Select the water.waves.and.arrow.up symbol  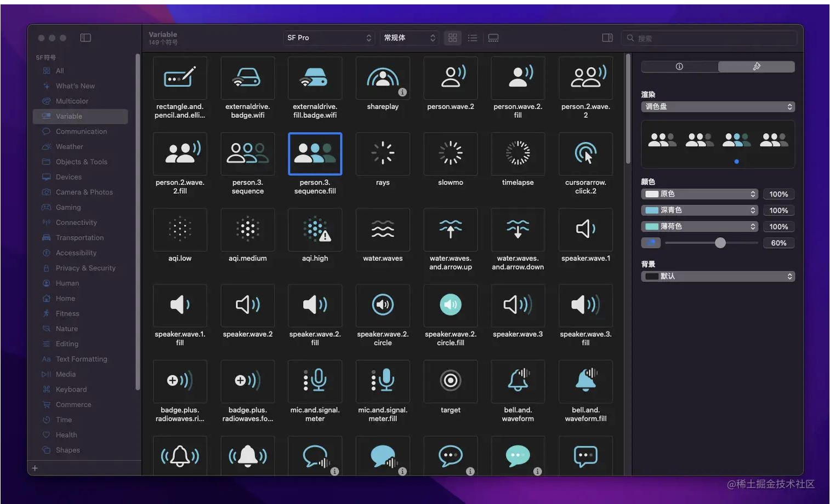coord(450,230)
